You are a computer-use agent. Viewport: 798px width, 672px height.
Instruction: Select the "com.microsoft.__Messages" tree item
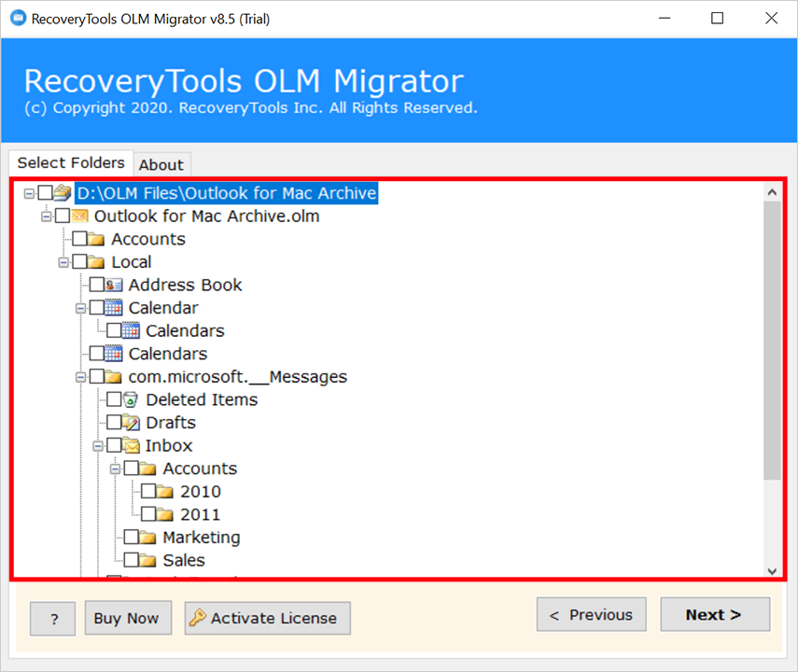(x=238, y=377)
